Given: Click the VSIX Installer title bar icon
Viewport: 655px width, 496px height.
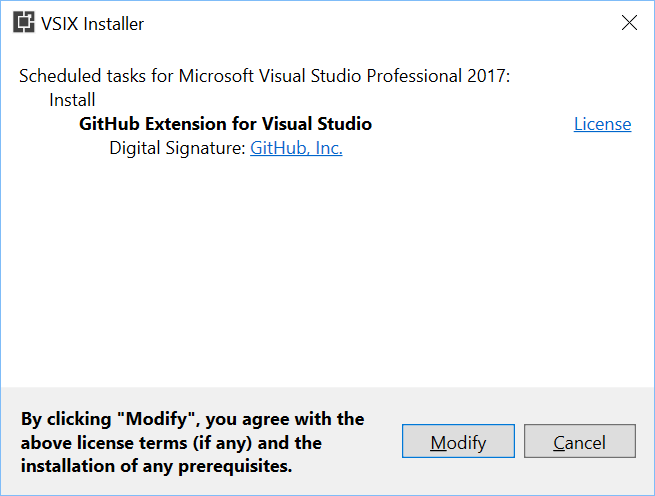Looking at the screenshot, I should pyautogui.click(x=23, y=23).
